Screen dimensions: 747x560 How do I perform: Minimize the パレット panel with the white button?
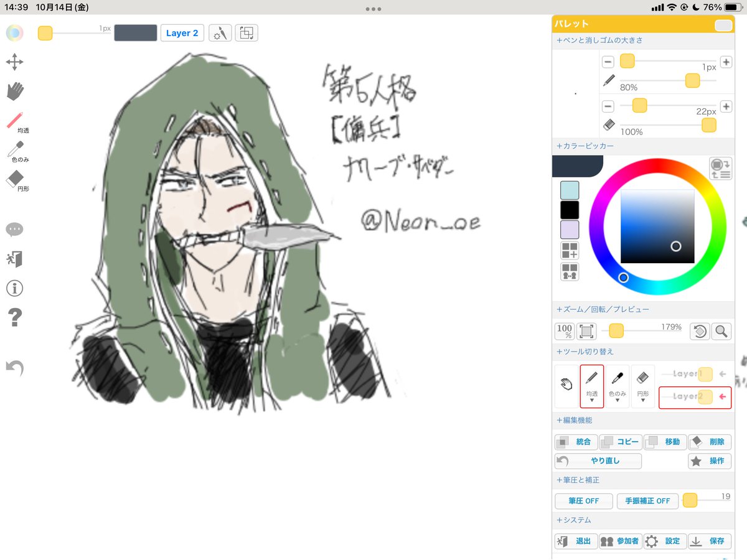pos(723,25)
